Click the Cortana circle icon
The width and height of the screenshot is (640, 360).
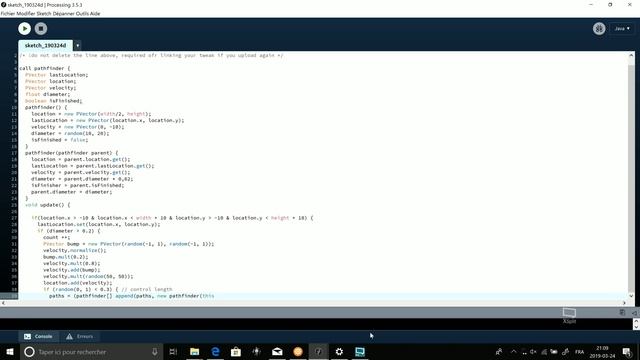(x=29, y=351)
